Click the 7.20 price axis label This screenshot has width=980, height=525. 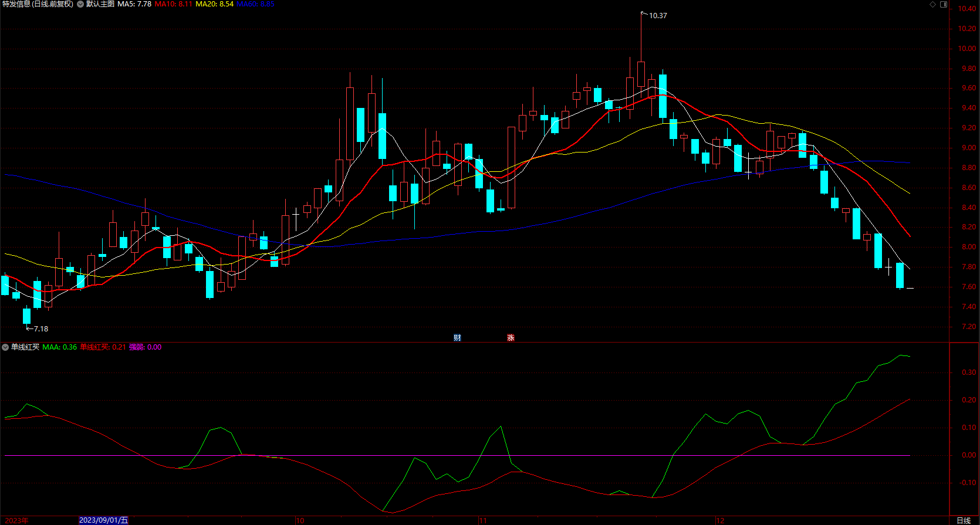(969, 327)
